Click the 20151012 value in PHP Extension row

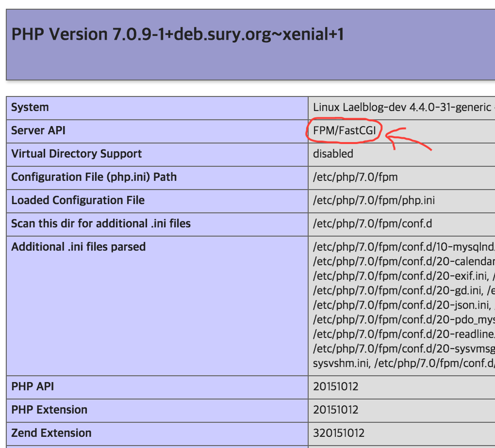point(335,410)
